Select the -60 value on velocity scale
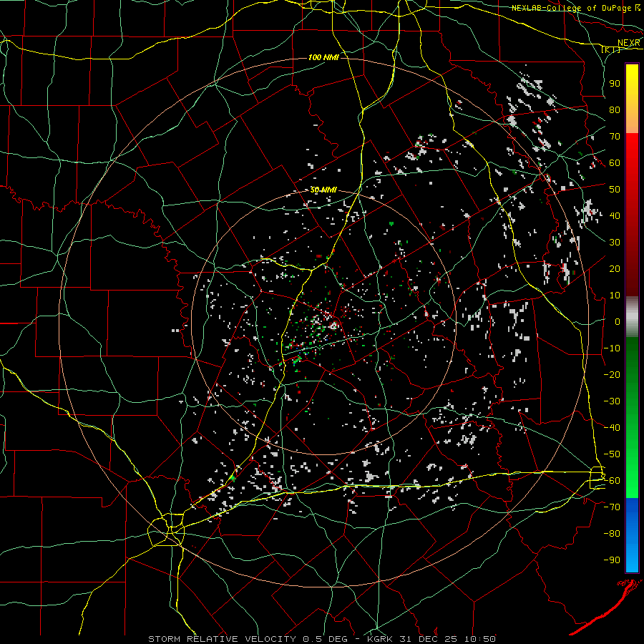This screenshot has height=644, width=644. 612,481
